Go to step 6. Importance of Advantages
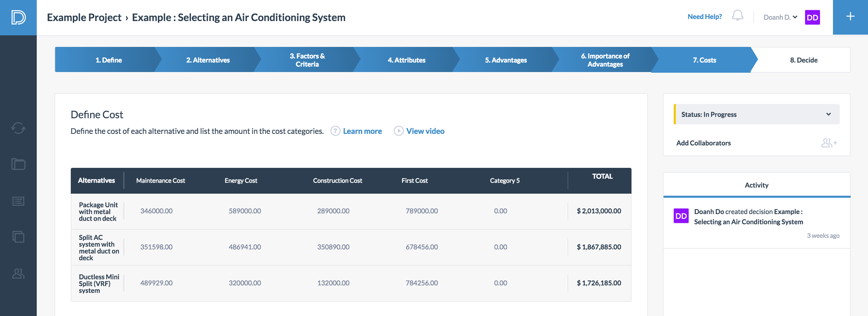This screenshot has height=316, width=868. 605,60
